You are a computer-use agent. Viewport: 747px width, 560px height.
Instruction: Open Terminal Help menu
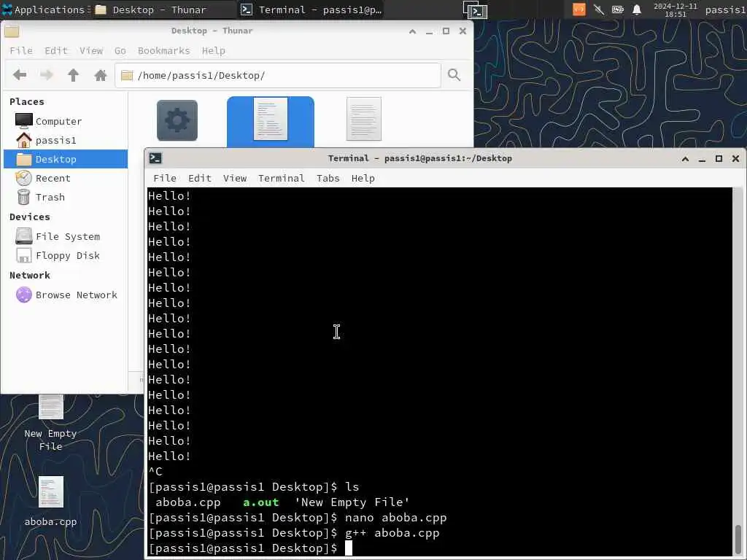point(363,178)
